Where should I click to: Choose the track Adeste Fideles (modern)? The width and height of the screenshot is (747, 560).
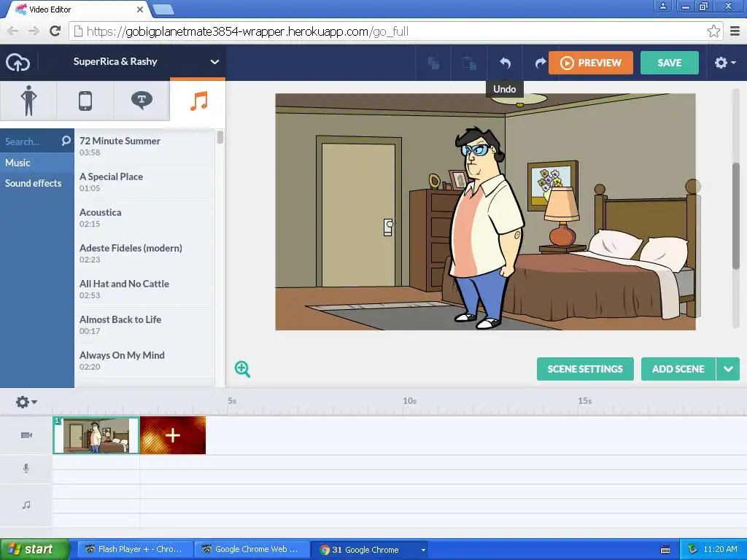coord(144,253)
